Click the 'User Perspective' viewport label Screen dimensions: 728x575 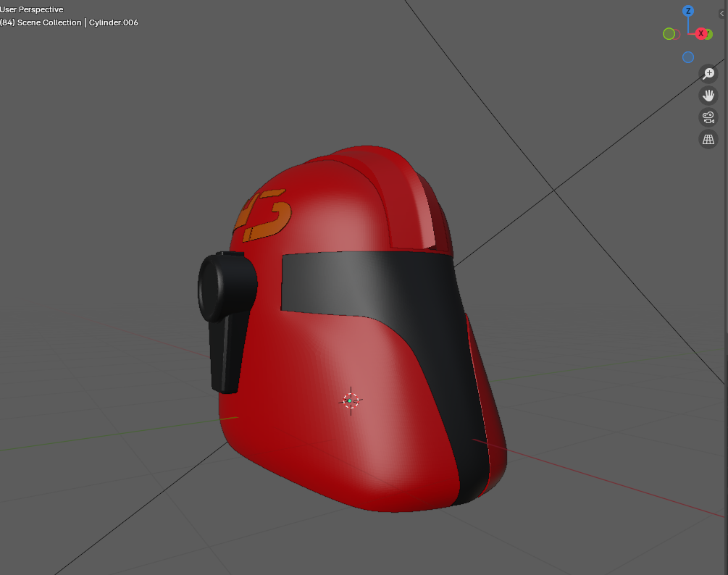point(32,9)
